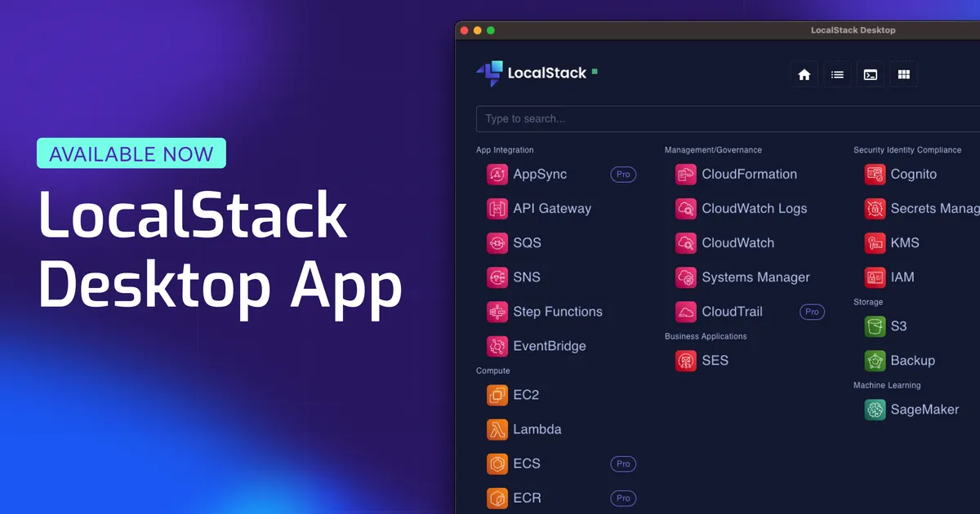
Task: Click the SNS service icon
Action: 497,277
